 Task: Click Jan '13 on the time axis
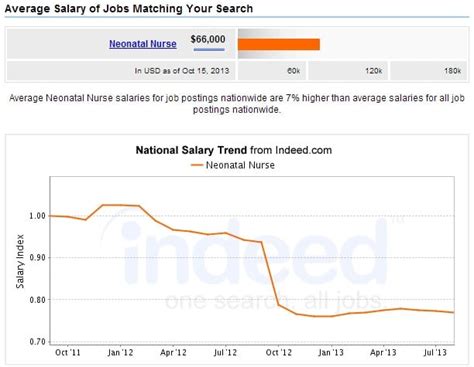pyautogui.click(x=331, y=353)
